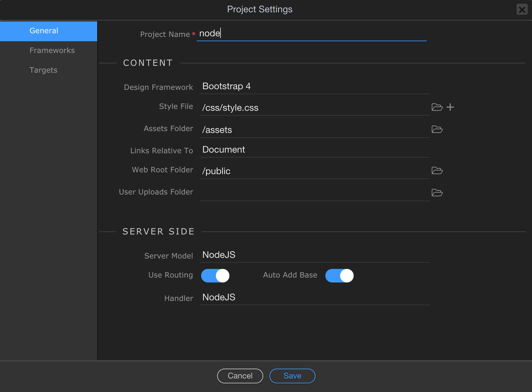Open the Links Relative To dropdown
The image size is (532, 392).
coord(315,150)
